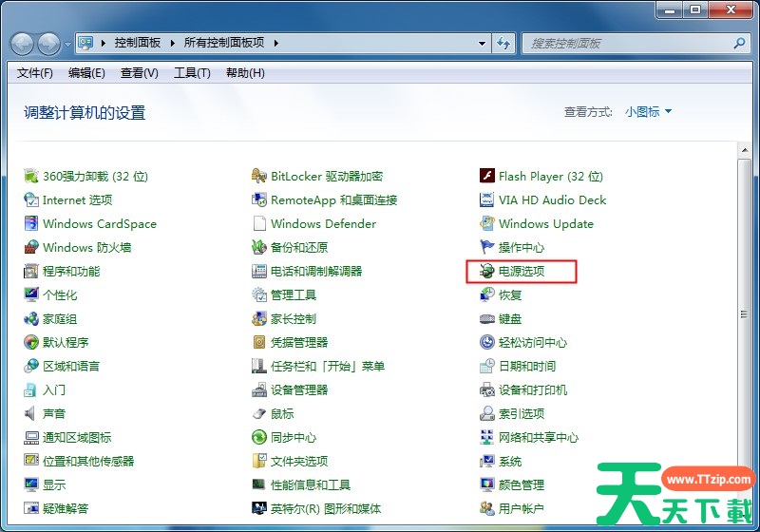
Task: Open the 通知区域图标 link
Action: click(x=77, y=438)
